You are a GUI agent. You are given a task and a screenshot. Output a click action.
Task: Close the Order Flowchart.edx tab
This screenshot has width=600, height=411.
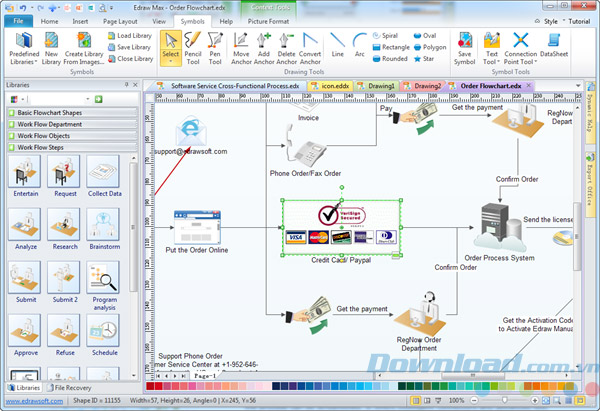point(529,85)
